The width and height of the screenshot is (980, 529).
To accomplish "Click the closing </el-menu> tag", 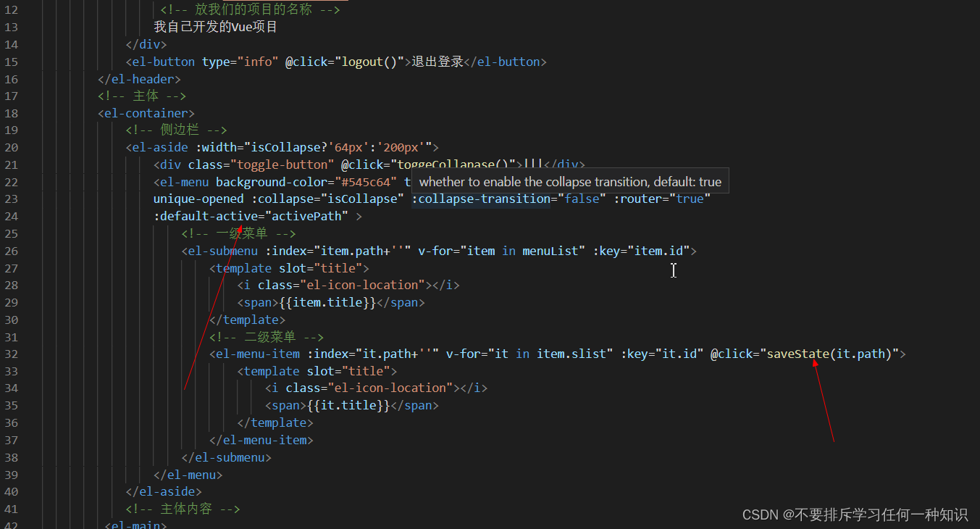I will tap(188, 475).
